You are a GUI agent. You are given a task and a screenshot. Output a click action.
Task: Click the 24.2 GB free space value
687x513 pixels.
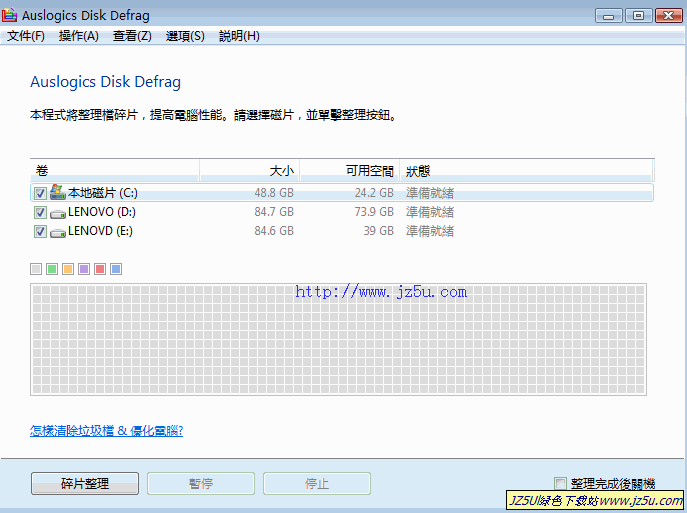coord(374,193)
